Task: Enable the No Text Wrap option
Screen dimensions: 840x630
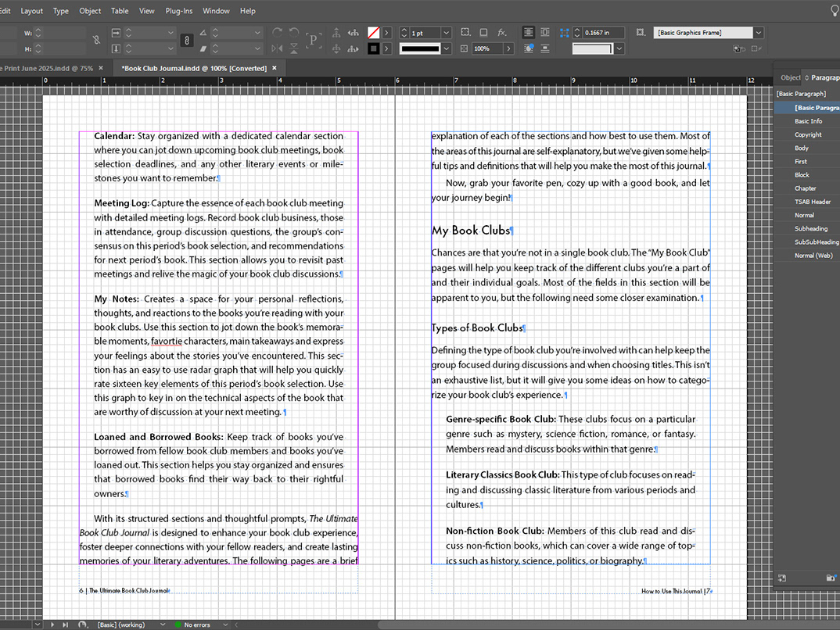Action: pos(528,33)
